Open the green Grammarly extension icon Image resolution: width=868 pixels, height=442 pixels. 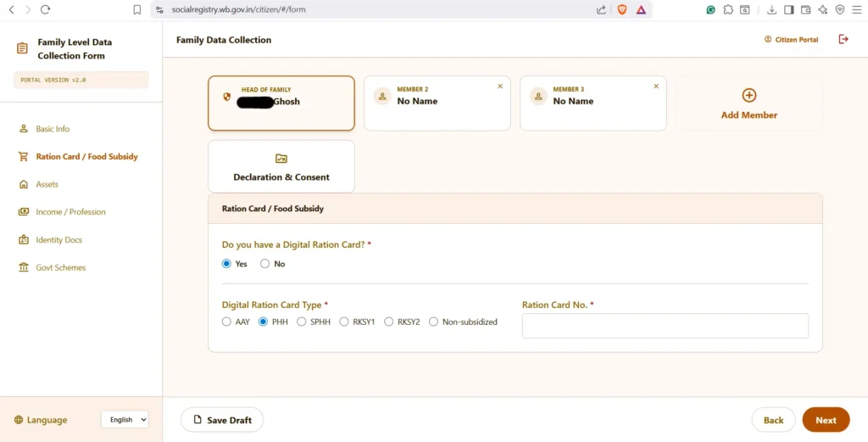[x=711, y=9]
